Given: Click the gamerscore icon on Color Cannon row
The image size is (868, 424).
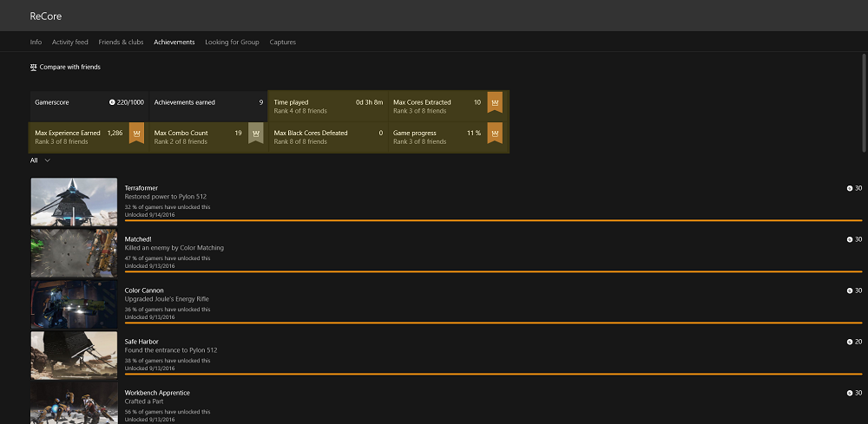Looking at the screenshot, I should click(850, 290).
